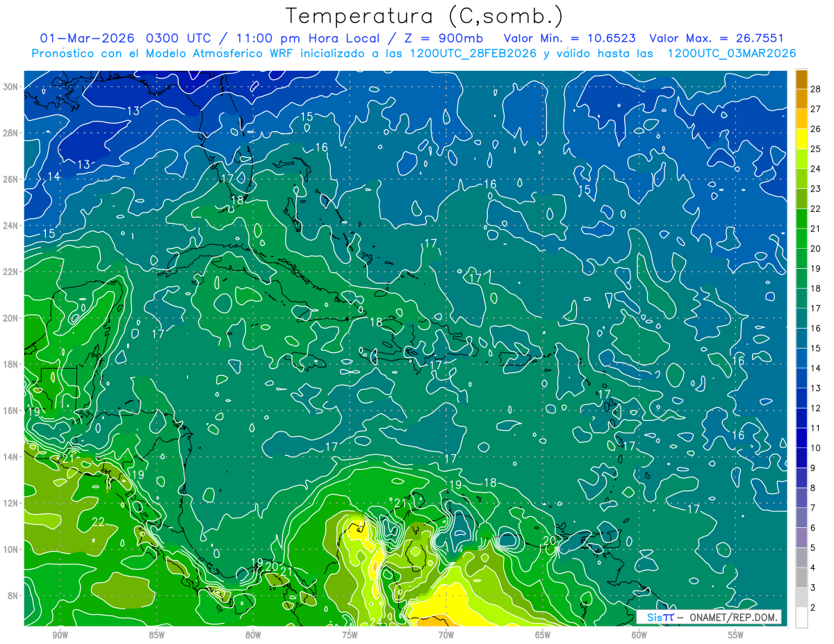834x644 pixels.
Task: Click the "Valor Min. = 10.6523" text
Action: (x=571, y=38)
